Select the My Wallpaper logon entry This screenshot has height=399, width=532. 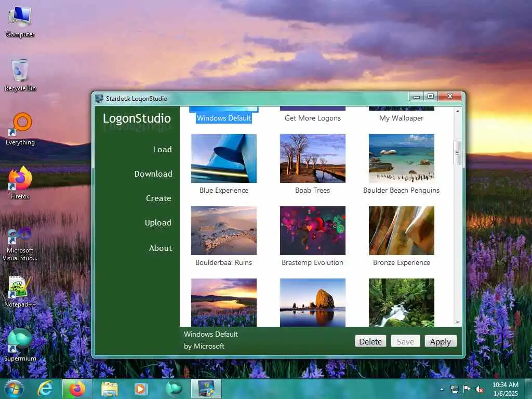point(402,118)
